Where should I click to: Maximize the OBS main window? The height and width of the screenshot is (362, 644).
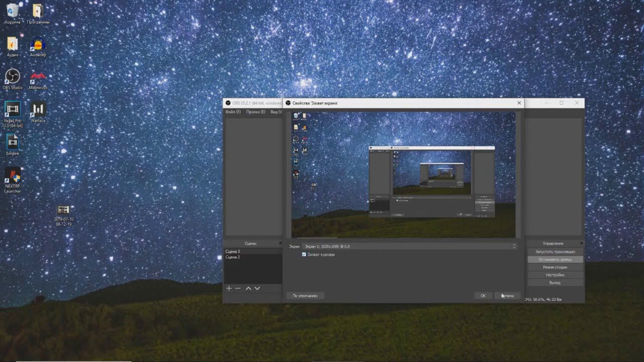click(x=561, y=103)
